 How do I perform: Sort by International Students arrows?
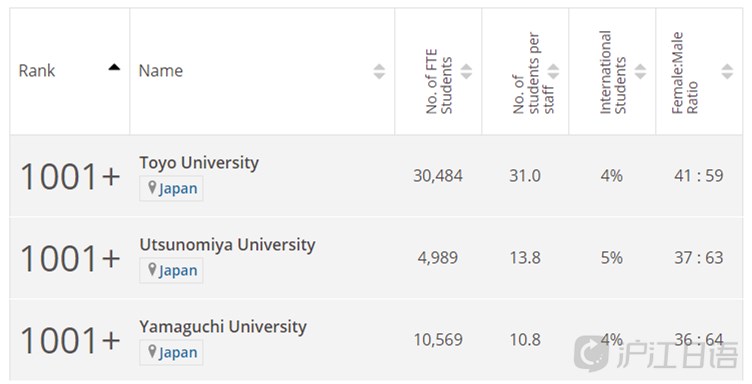point(640,71)
